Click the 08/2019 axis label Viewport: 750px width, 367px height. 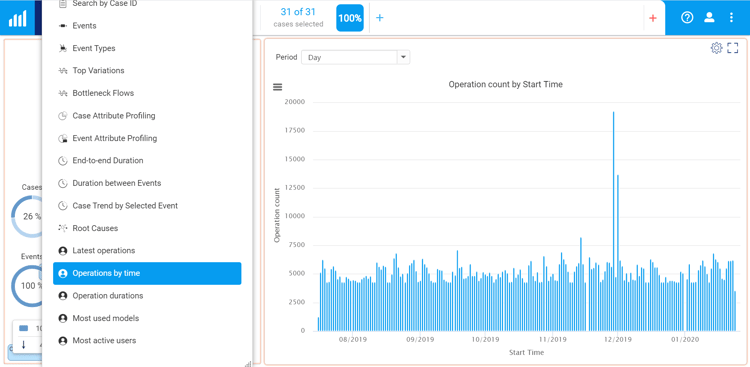click(352, 339)
